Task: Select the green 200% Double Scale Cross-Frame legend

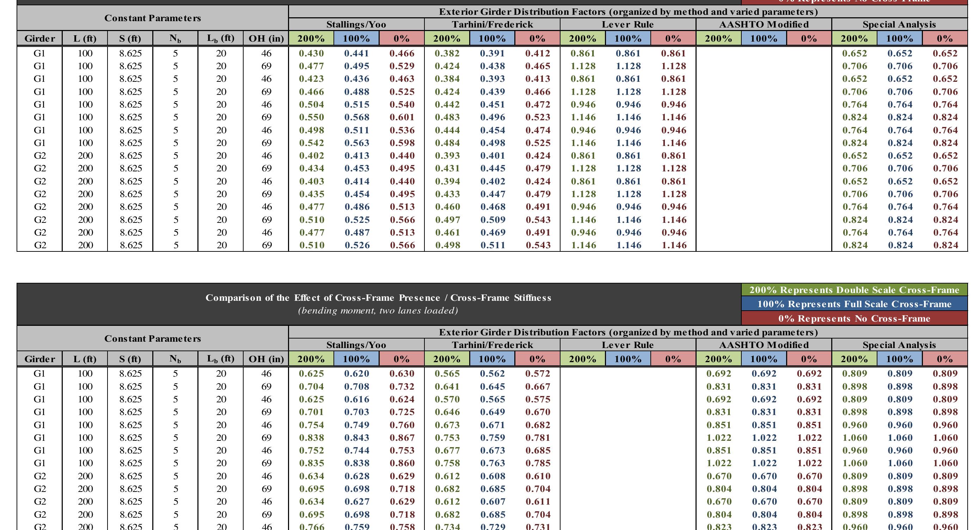Action: (x=854, y=290)
